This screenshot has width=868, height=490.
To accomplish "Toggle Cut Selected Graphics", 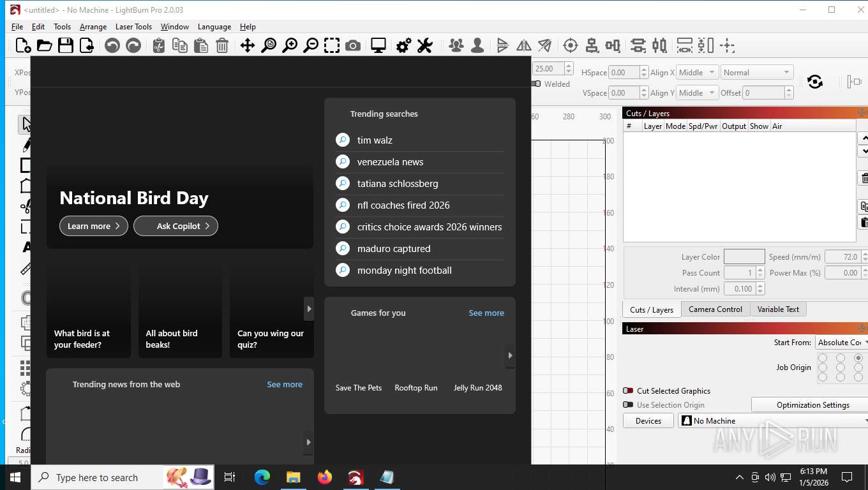I will [628, 390].
